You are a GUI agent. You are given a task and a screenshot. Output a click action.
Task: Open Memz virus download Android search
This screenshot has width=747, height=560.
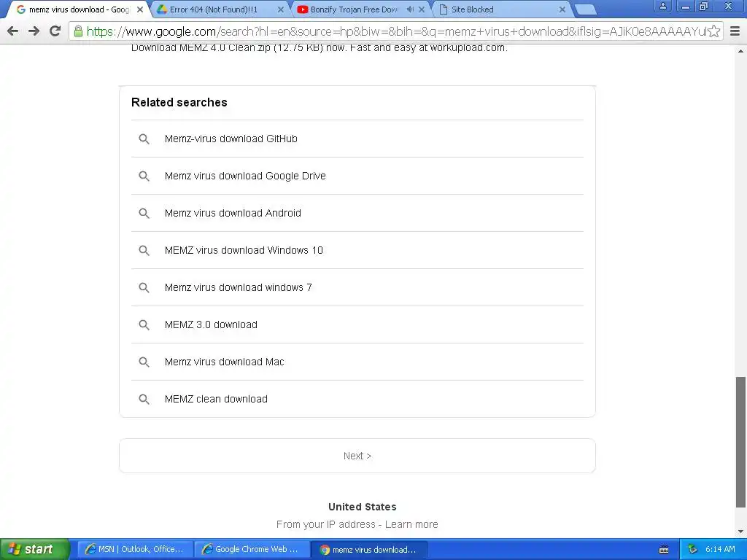[357, 213]
